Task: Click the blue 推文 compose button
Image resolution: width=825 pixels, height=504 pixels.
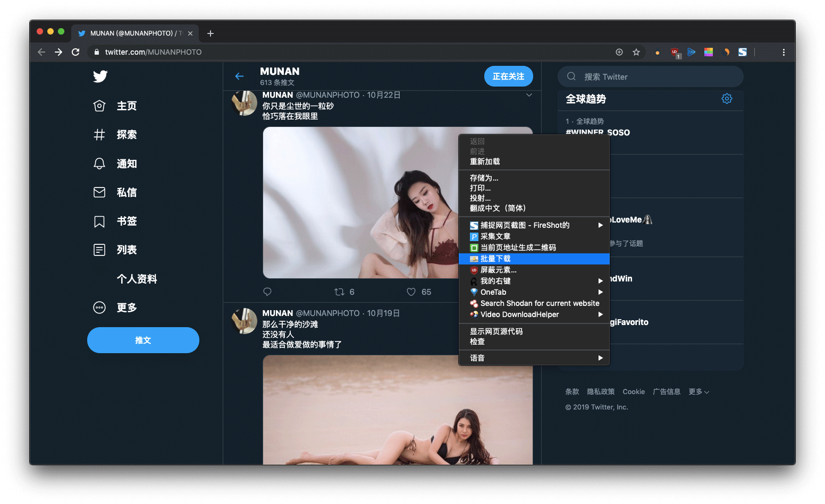Action: (143, 340)
